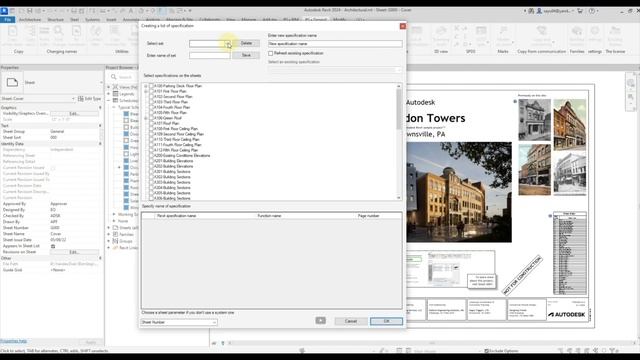
Task: Switch to the Insert ribbon tab
Action: 111,20
